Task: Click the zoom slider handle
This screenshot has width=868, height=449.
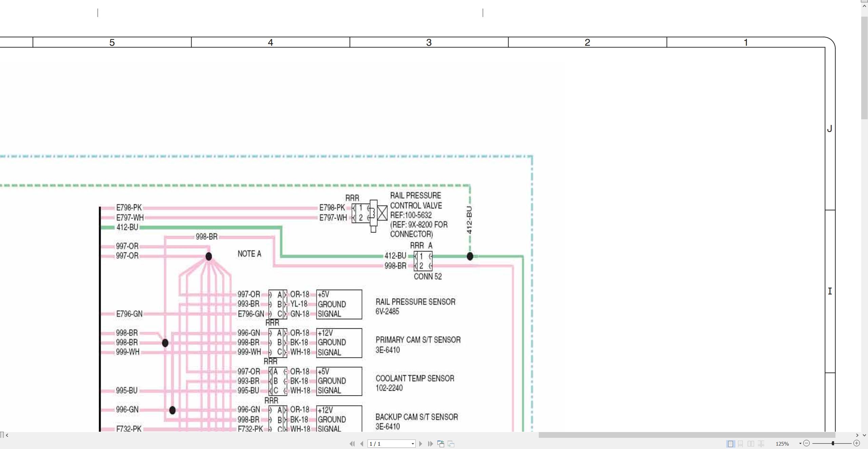Action: (833, 443)
